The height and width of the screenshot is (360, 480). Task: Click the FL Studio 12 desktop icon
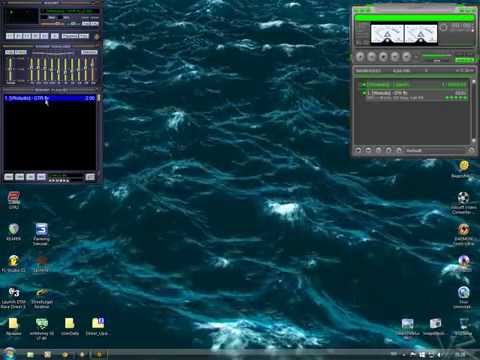click(13, 263)
